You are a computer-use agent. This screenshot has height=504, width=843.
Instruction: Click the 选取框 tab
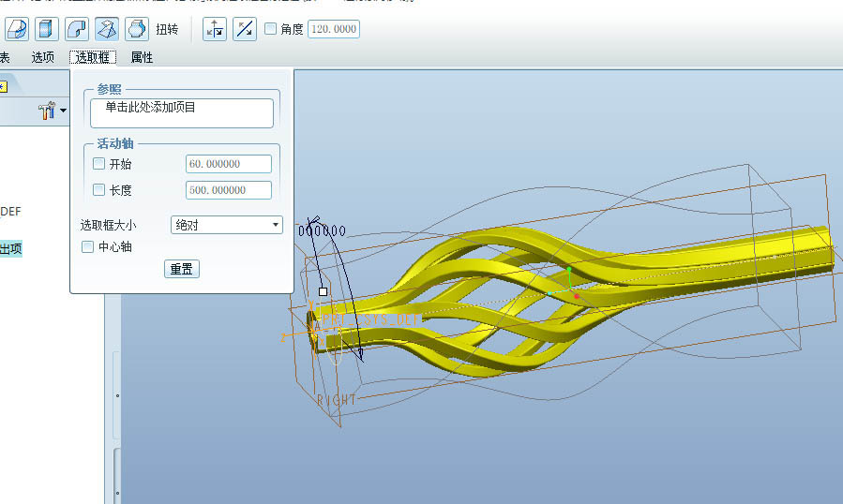(x=93, y=57)
